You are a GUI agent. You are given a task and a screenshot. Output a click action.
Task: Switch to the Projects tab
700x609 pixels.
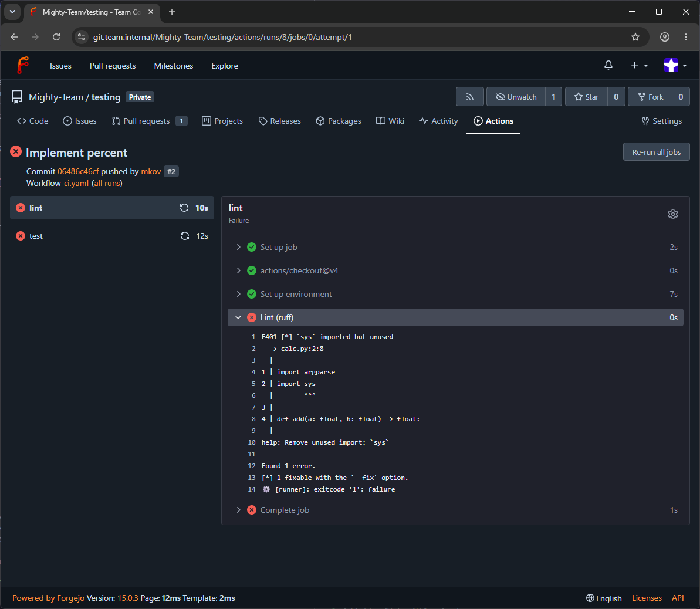pyautogui.click(x=222, y=121)
